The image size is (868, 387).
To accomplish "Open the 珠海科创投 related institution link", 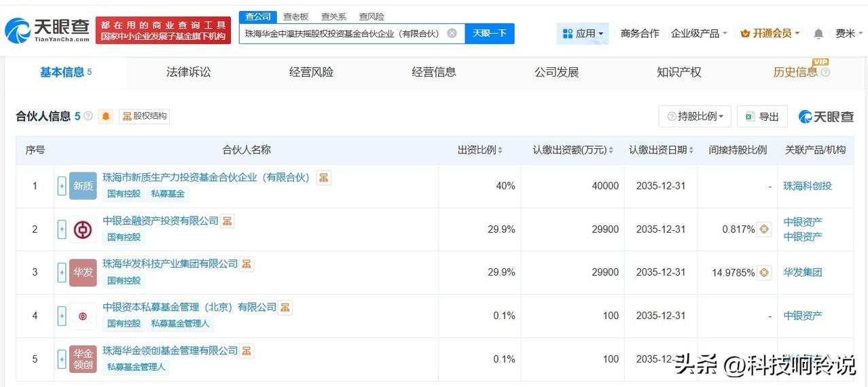I will coord(808,186).
